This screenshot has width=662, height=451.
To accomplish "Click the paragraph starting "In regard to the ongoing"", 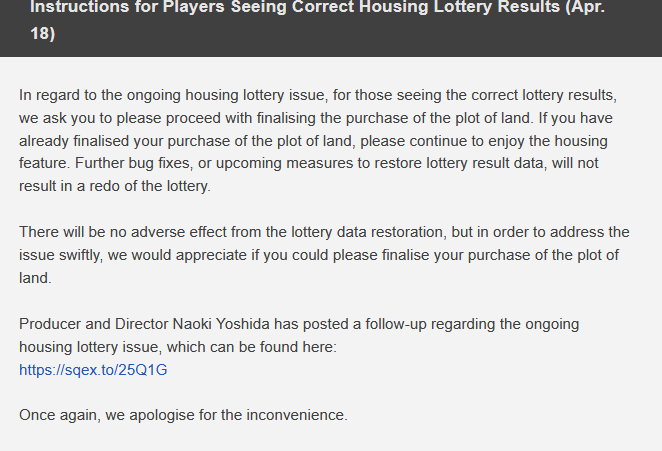I will click(x=318, y=141).
